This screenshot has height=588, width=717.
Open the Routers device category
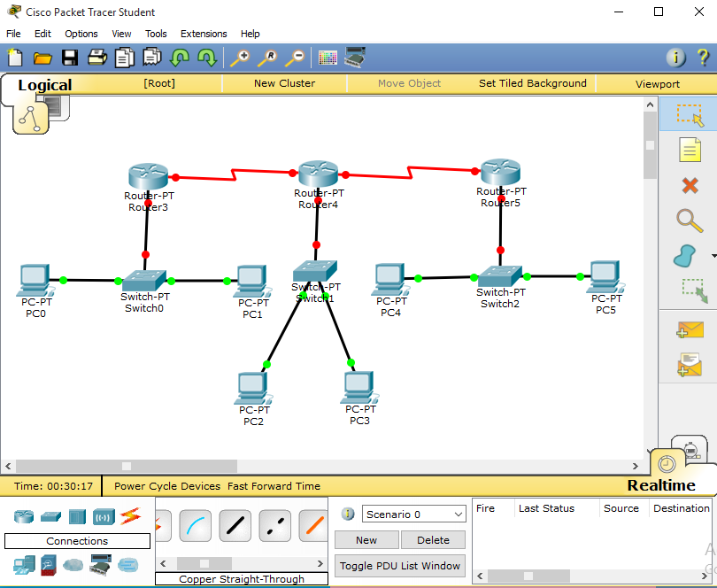coord(24,515)
